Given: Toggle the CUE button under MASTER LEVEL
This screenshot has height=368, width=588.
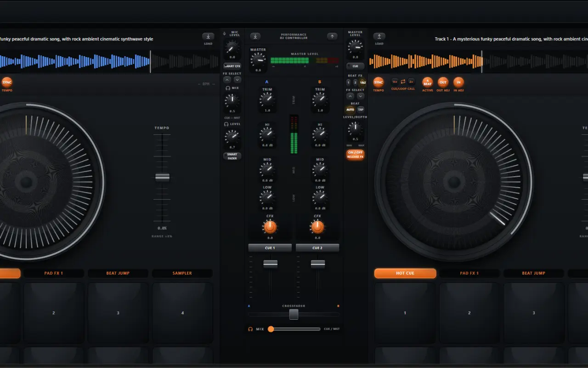Looking at the screenshot, I should (x=355, y=66).
